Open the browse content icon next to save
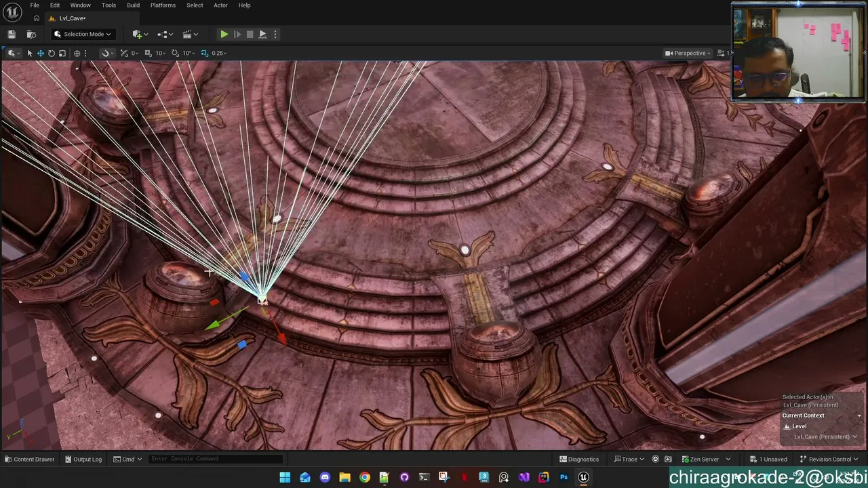 31,34
